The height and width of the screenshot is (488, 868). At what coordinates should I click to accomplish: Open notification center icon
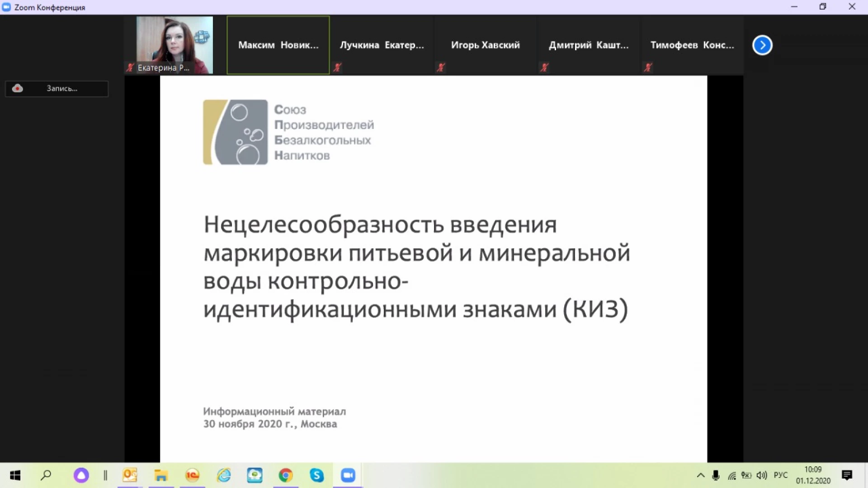tap(847, 475)
